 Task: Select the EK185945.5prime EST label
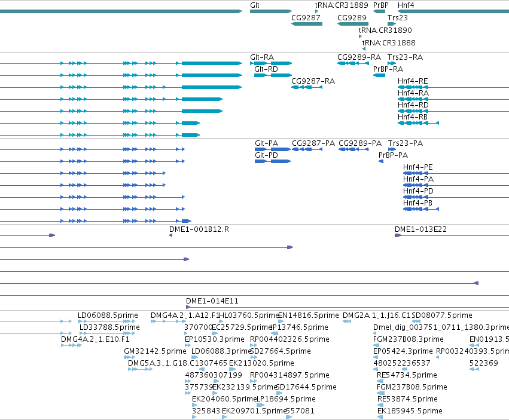(x=410, y=411)
